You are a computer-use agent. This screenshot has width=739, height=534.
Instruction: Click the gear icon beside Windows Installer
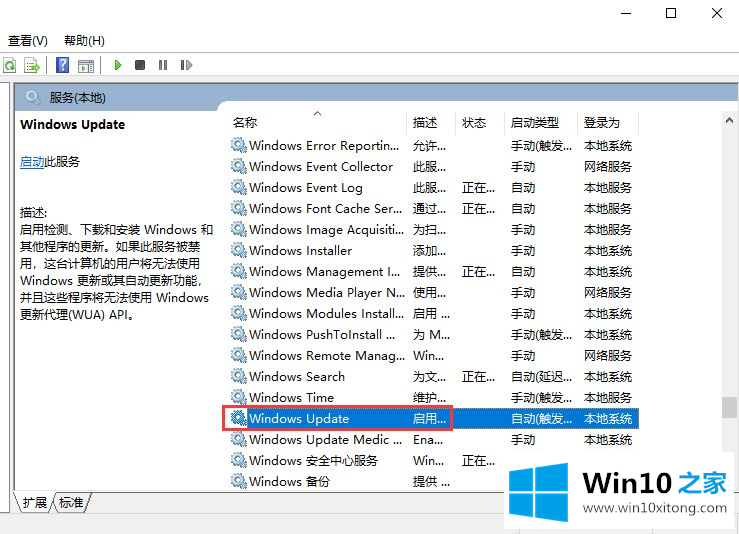click(238, 251)
